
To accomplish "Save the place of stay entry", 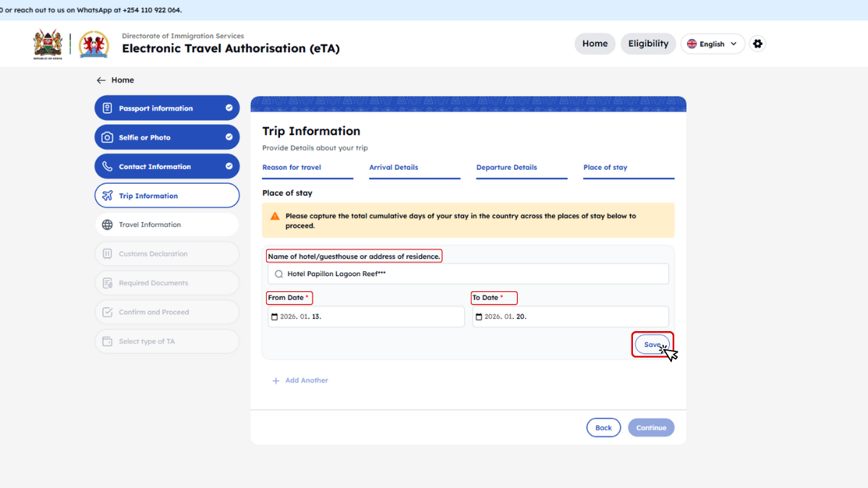I will point(652,345).
